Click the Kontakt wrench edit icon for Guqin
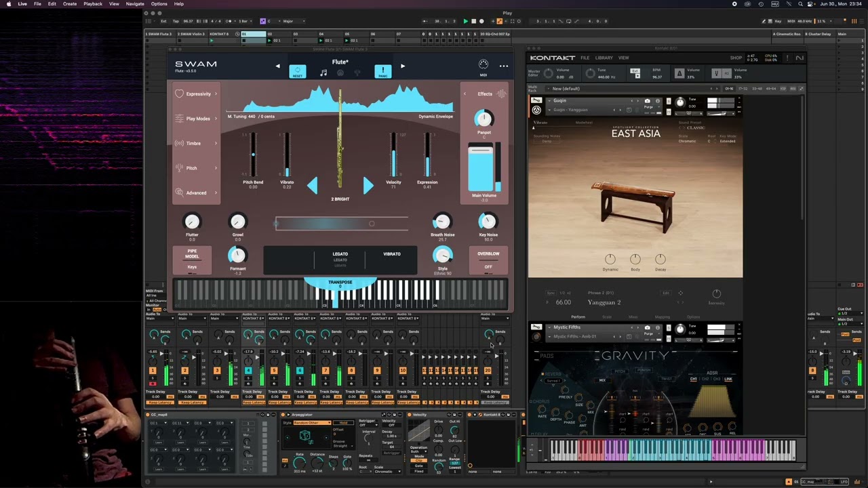 click(536, 100)
